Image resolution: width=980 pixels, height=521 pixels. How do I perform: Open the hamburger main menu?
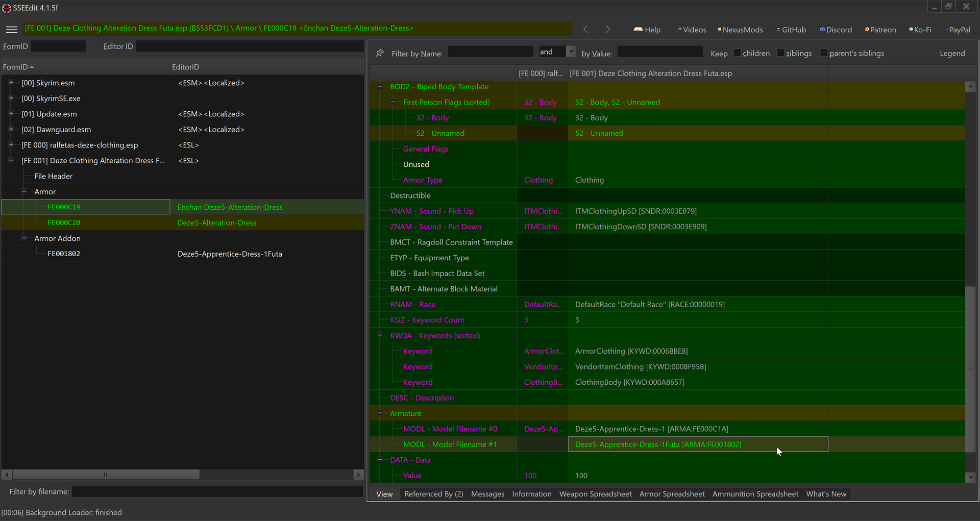pos(11,30)
